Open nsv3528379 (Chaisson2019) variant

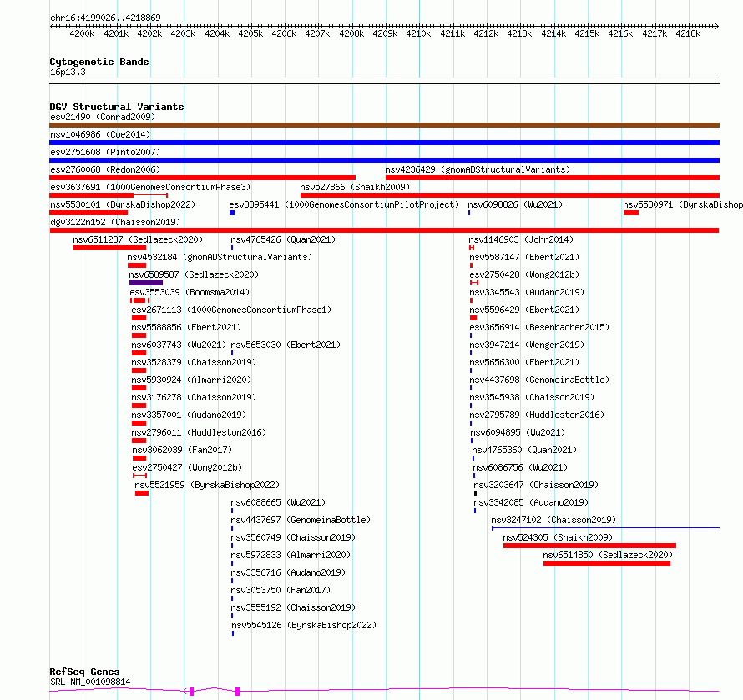(194, 362)
